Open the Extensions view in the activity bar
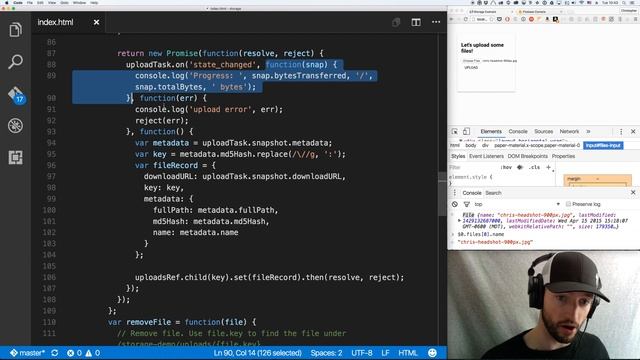 pyautogui.click(x=16, y=158)
